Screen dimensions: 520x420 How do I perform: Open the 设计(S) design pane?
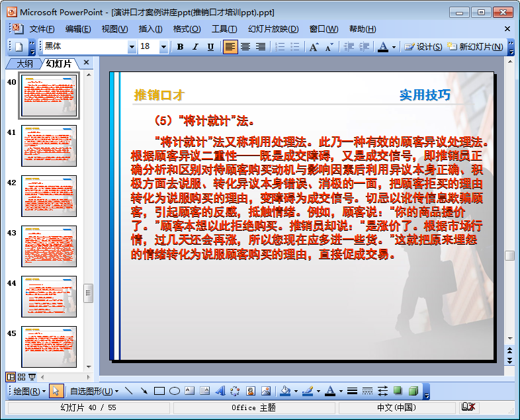423,47
